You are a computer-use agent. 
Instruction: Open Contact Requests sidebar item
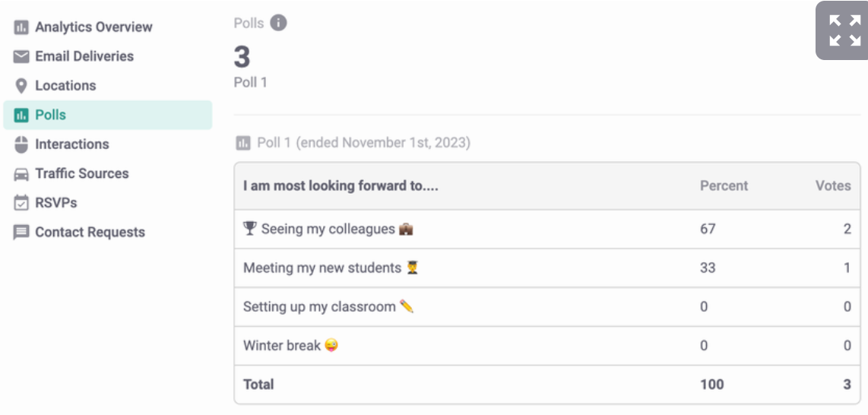[90, 233]
